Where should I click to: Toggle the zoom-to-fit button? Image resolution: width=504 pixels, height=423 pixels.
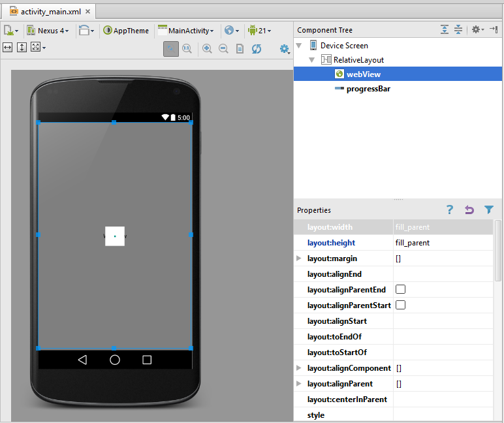(170, 48)
